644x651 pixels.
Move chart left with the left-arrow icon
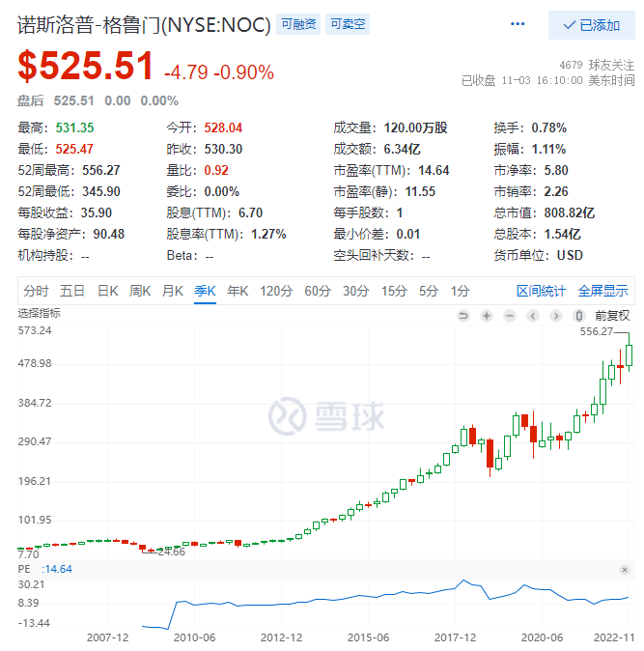click(x=533, y=316)
